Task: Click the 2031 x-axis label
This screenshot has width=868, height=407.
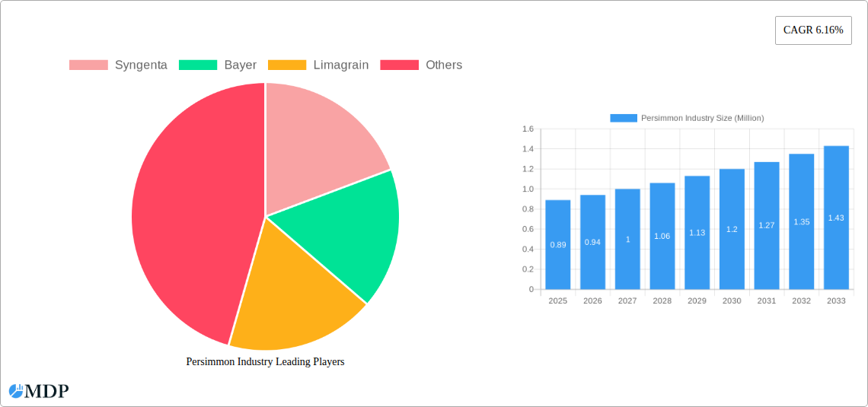Action: tap(767, 300)
